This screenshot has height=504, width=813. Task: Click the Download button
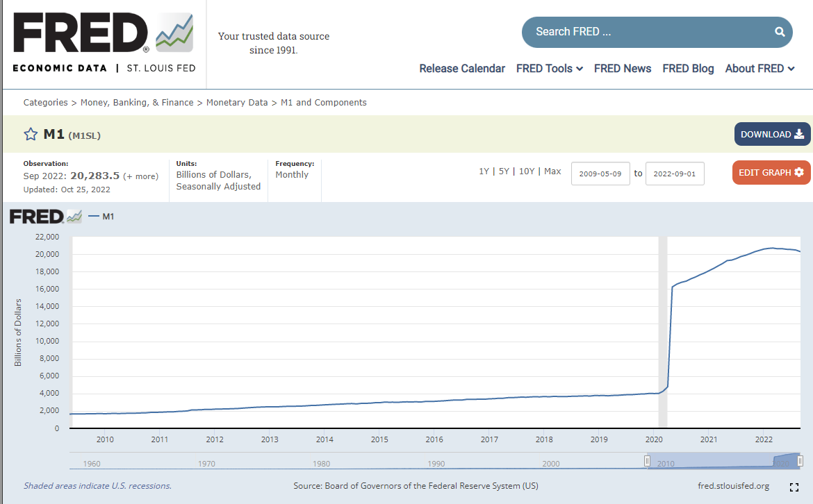pyautogui.click(x=772, y=134)
